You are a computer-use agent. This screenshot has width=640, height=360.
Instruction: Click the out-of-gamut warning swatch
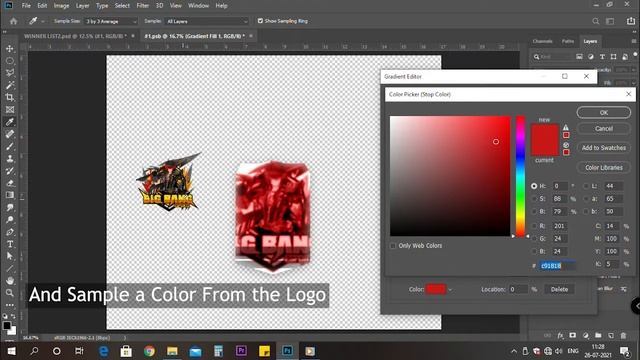click(566, 135)
